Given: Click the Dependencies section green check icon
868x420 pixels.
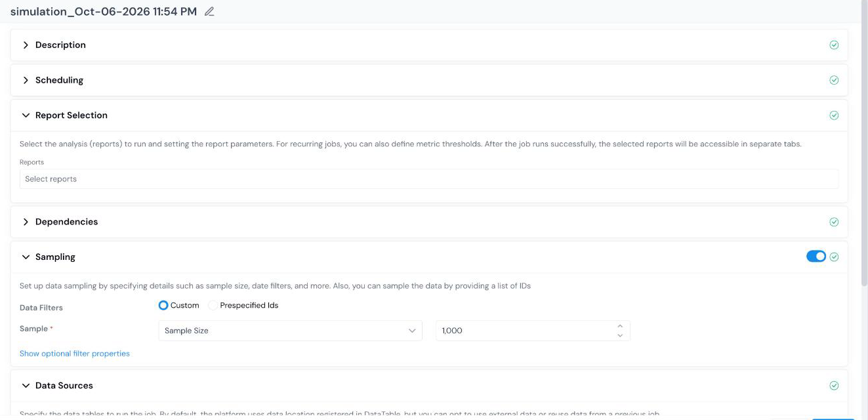Looking at the screenshot, I should 834,222.
